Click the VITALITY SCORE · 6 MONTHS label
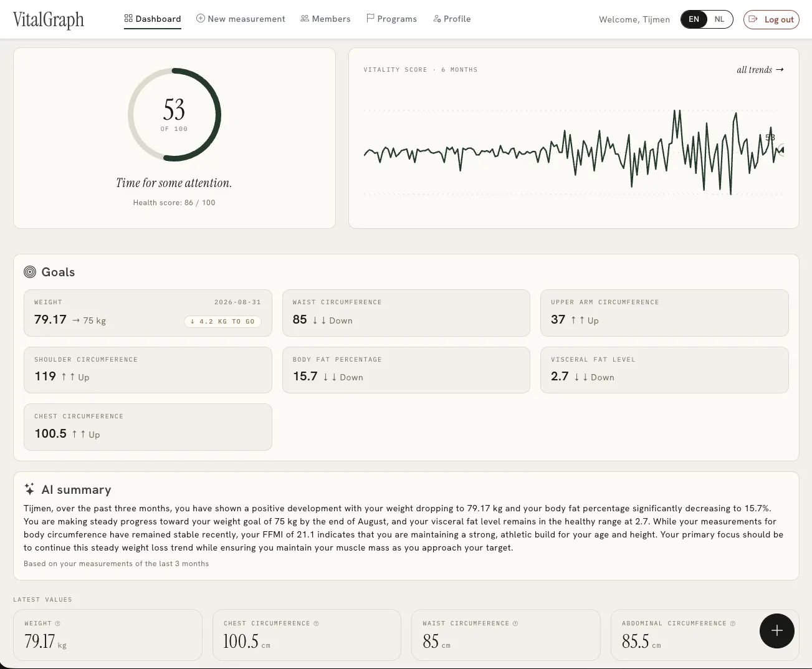812x669 pixels. [421, 70]
